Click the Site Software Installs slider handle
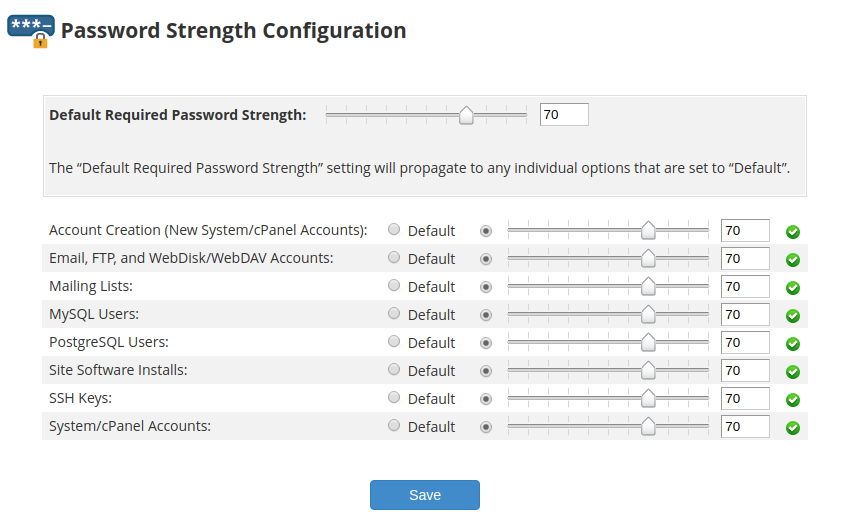Image resolution: width=845 pixels, height=522 pixels. click(648, 371)
